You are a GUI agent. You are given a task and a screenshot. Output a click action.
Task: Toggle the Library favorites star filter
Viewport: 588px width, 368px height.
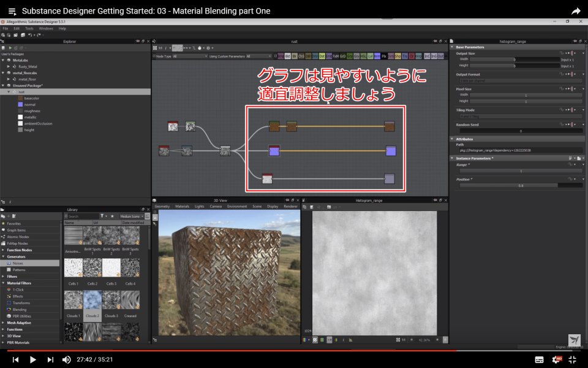tap(112, 217)
